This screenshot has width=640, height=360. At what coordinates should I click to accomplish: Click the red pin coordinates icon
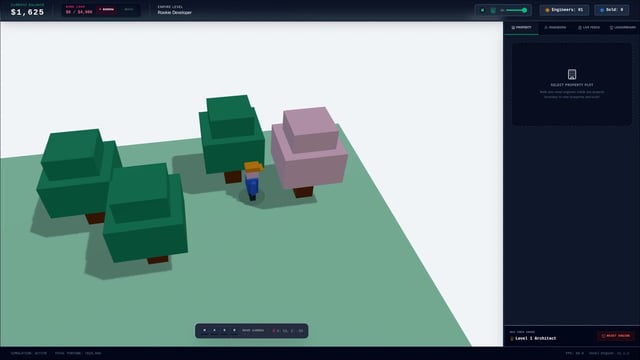click(x=273, y=331)
